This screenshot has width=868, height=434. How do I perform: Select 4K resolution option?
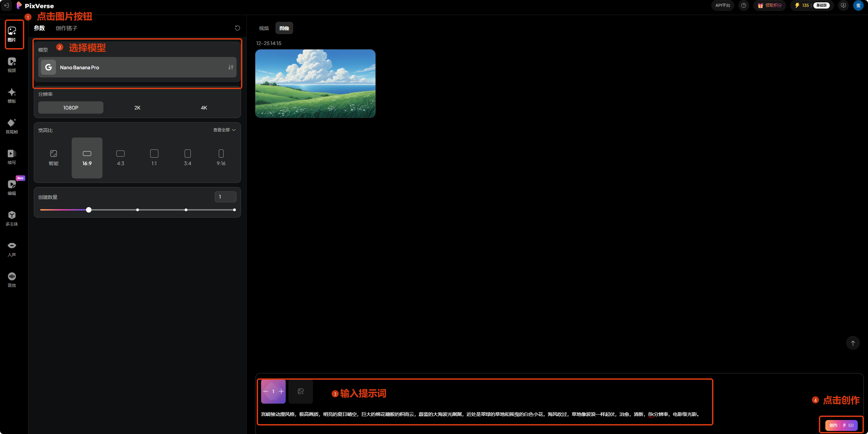pyautogui.click(x=204, y=107)
